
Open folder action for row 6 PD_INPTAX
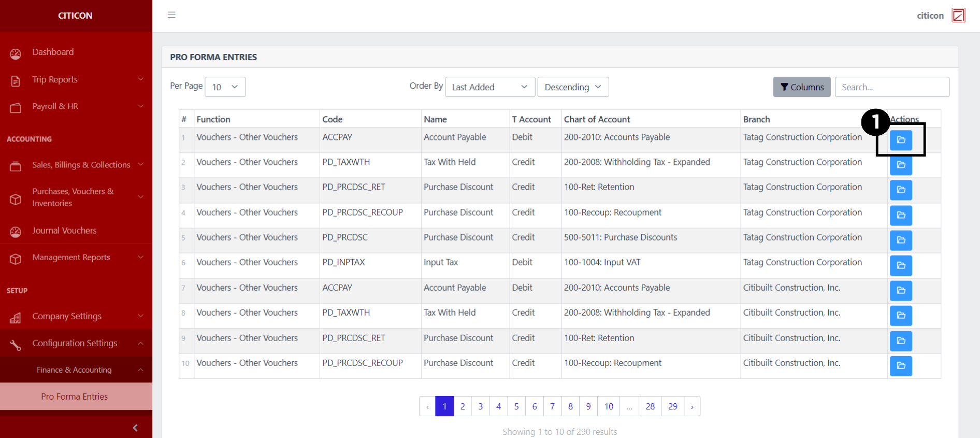(901, 265)
